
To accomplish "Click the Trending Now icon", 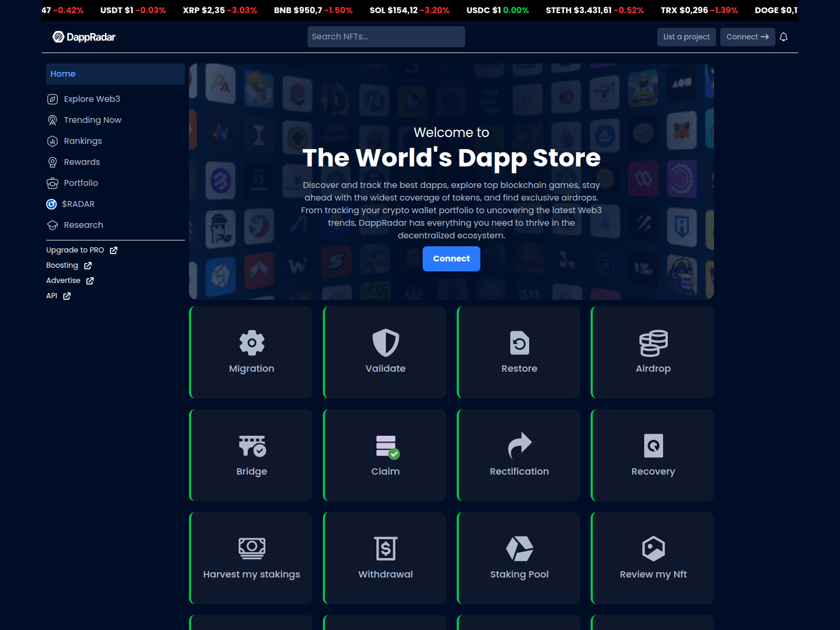I will [52, 120].
